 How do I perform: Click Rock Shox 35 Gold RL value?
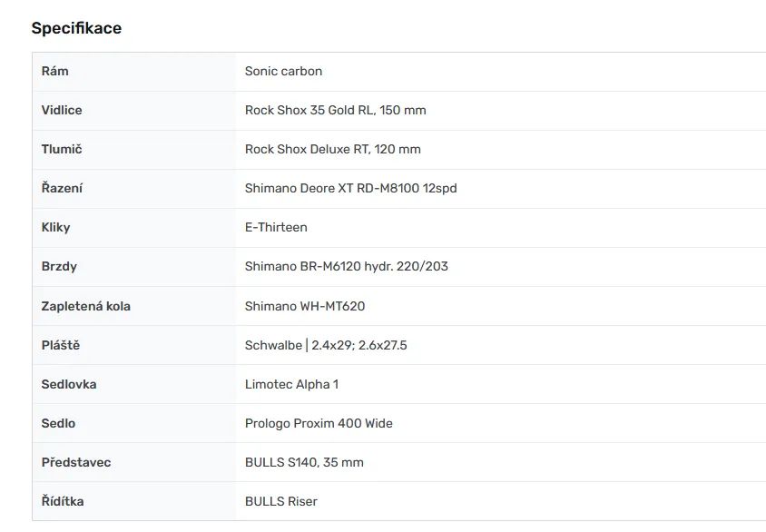335,110
